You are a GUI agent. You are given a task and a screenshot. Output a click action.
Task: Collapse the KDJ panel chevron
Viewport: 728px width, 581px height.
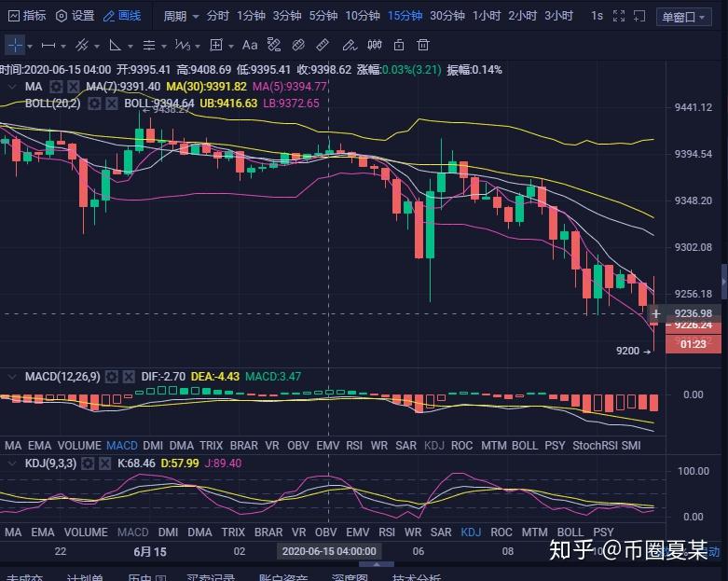tap(12, 463)
